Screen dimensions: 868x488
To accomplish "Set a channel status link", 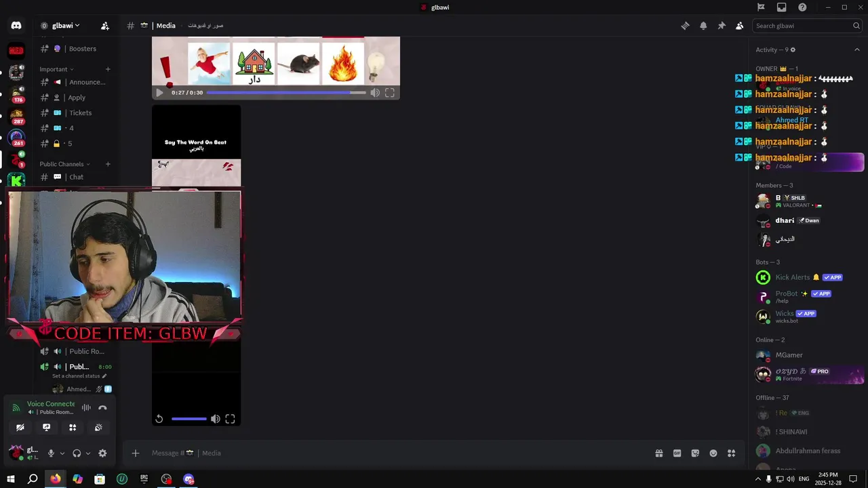I will tap(79, 376).
